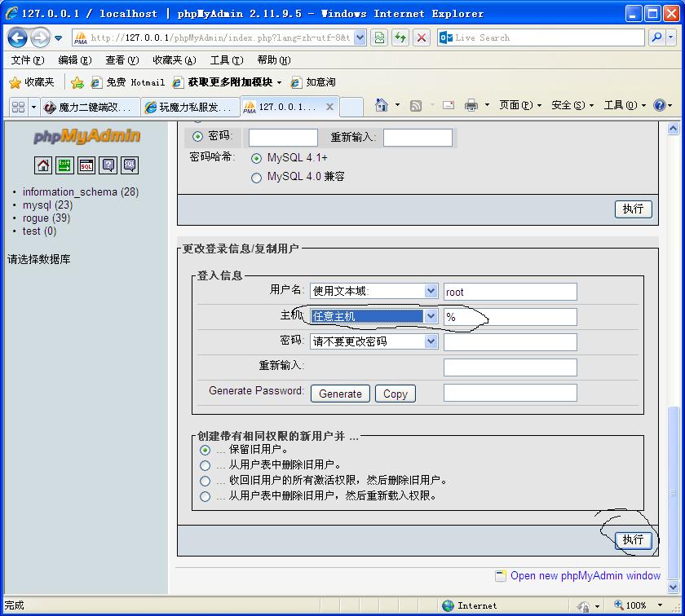Click the phpMyAdmin Home icon in sidebar
The width and height of the screenshot is (685, 616).
coord(43,165)
